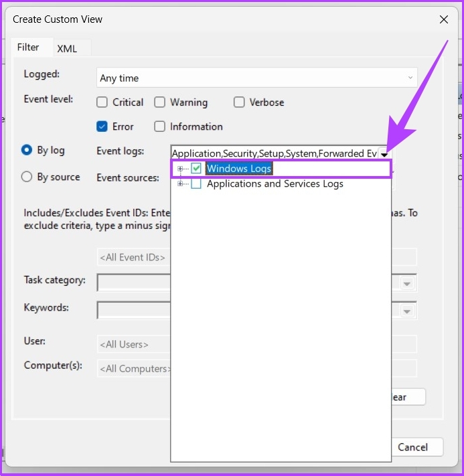The width and height of the screenshot is (464, 476).
Task: Select the Filter tab
Action: 28,48
